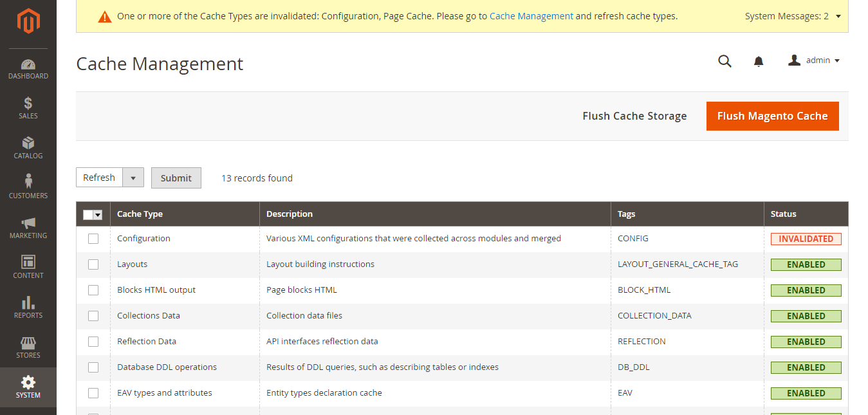
Task: Click the '13 records found' text
Action: (257, 178)
